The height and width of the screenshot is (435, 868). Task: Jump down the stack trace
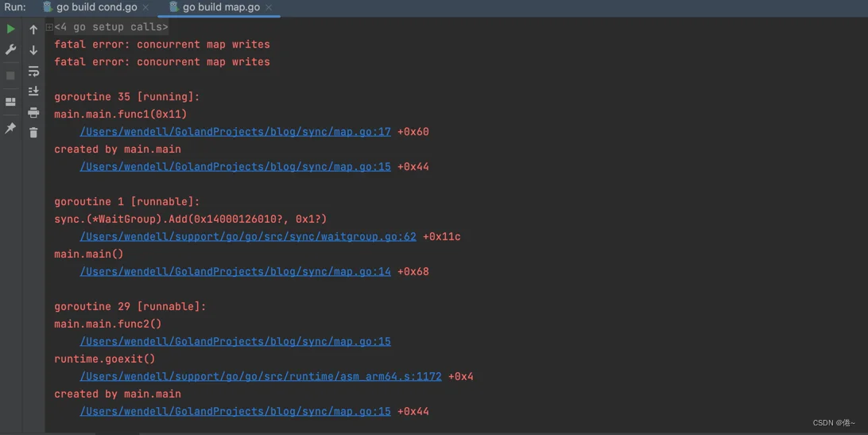pos(33,50)
